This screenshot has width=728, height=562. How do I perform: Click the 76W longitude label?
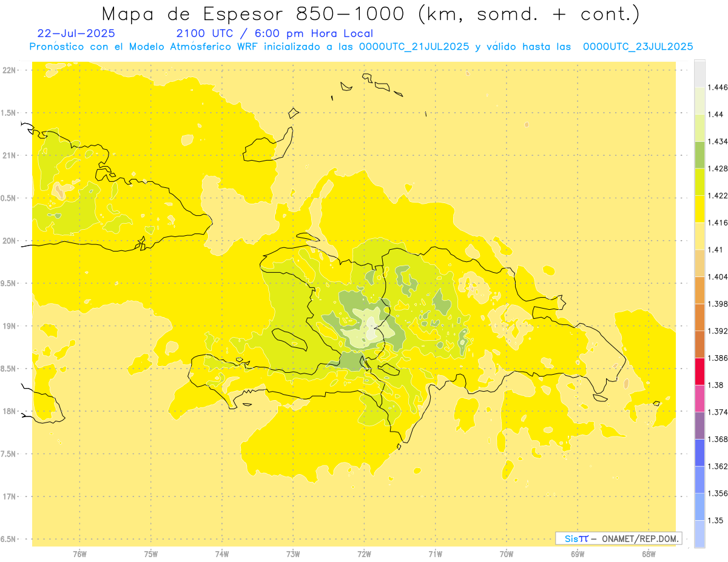(x=79, y=554)
